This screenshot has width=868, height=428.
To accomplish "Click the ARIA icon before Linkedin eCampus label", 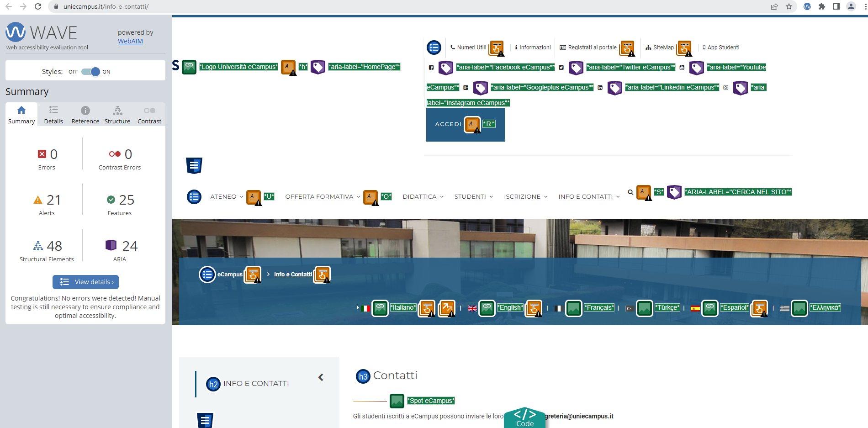I will click(615, 88).
